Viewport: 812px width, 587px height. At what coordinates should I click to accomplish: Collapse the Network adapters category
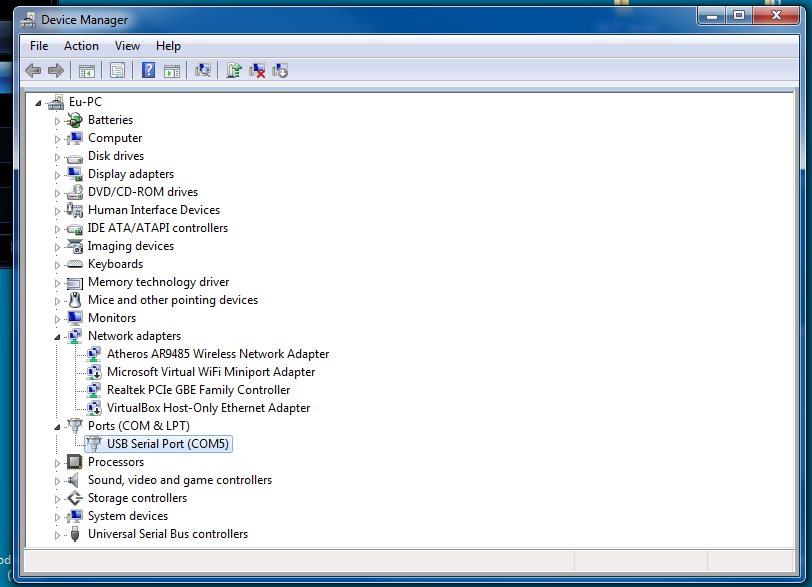(x=57, y=337)
